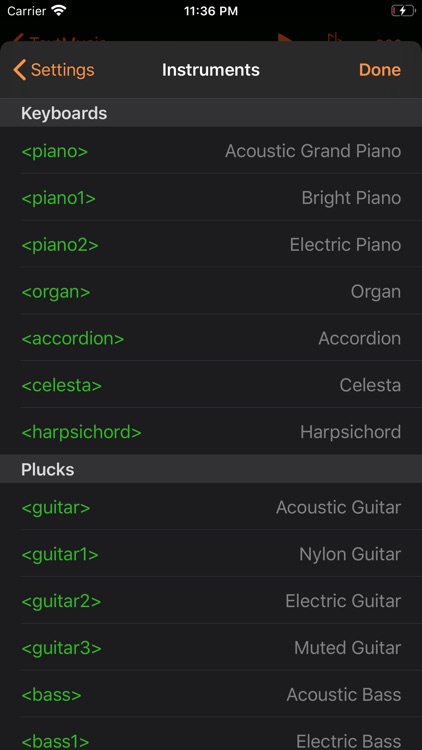Select <guitar1> Nylon Guitar
The width and height of the screenshot is (422, 750).
[x=211, y=554]
